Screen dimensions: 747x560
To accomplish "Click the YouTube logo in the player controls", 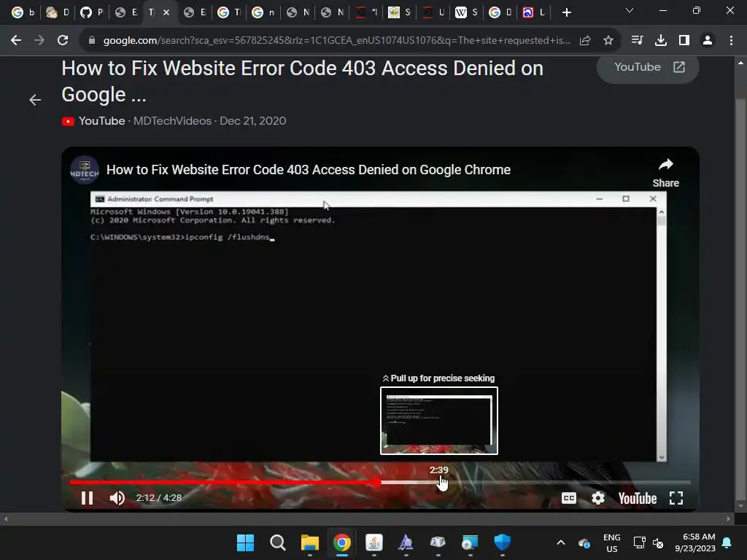I will click(638, 498).
